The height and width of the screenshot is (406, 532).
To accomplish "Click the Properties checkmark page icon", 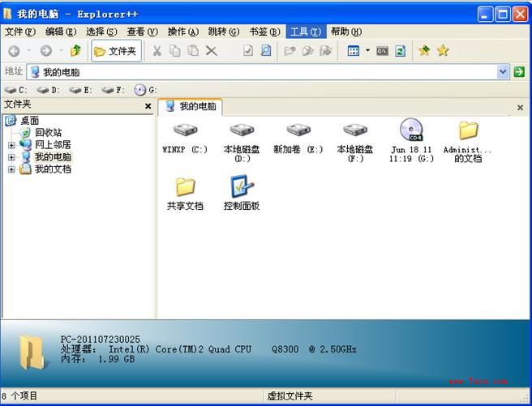I will (x=248, y=51).
